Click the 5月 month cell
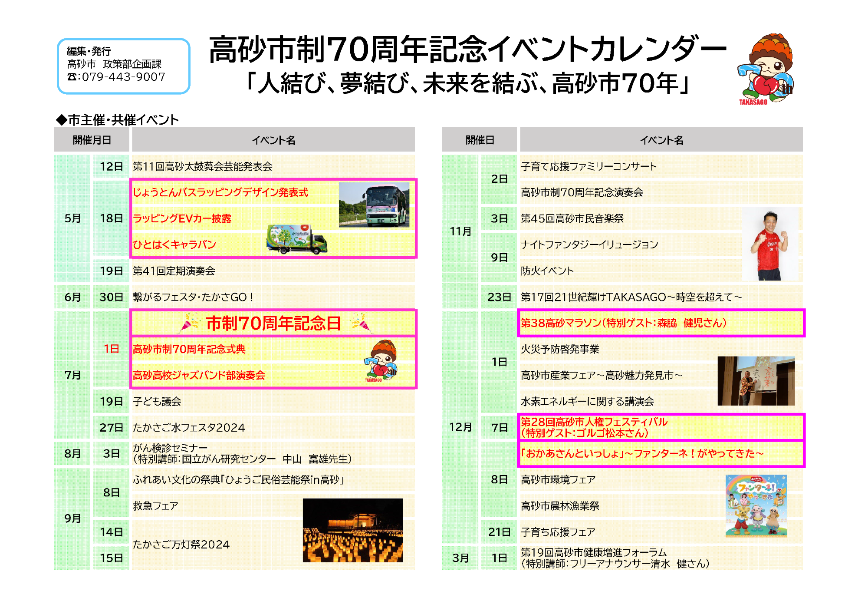Viewport: 868px width, 614px height. pos(72,218)
